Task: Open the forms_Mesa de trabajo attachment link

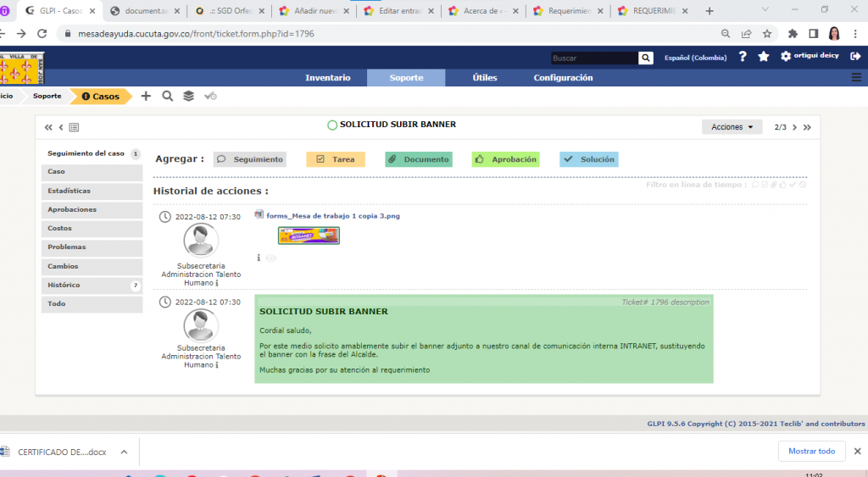Action: [x=332, y=216]
